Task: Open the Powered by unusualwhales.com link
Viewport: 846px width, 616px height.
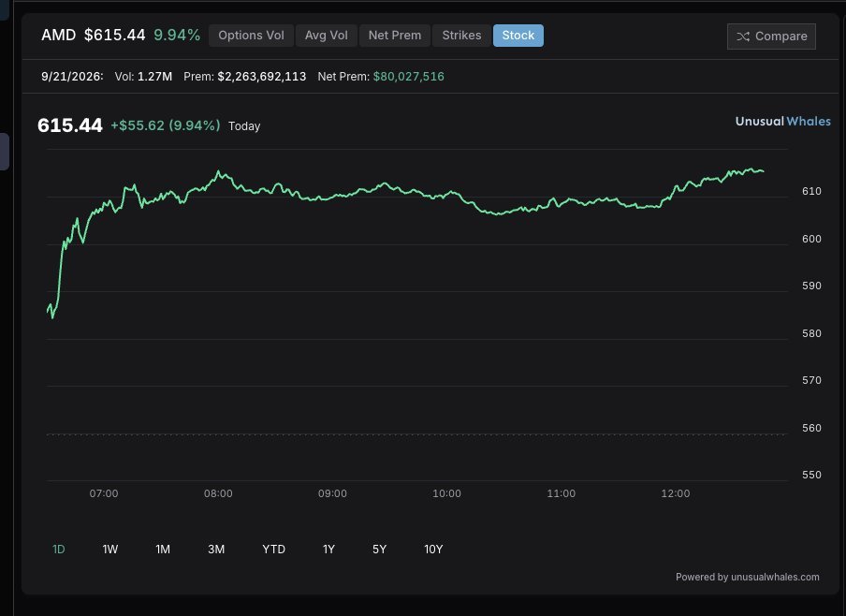Action: pyautogui.click(x=747, y=577)
